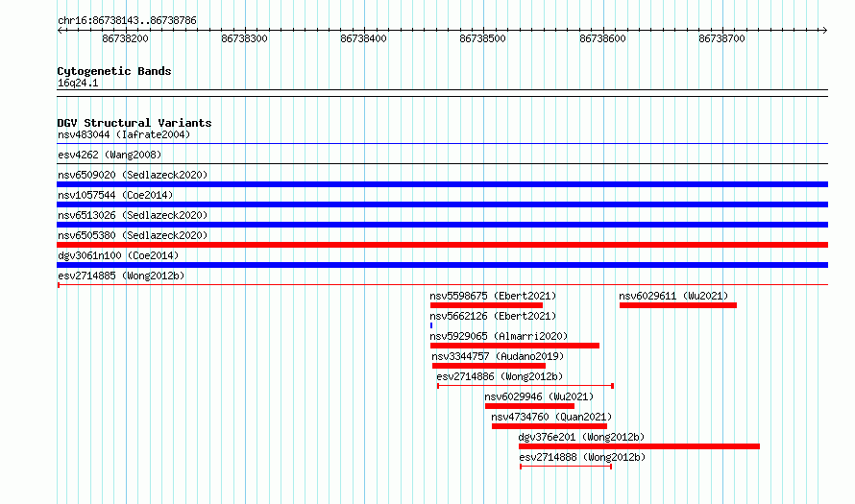
Task: Click the thin red span under esv2714886
Action: pyautogui.click(x=525, y=386)
